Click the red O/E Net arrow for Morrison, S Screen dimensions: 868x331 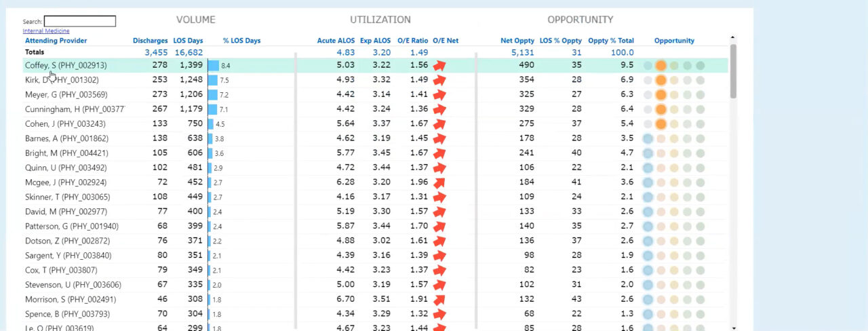tap(439, 300)
